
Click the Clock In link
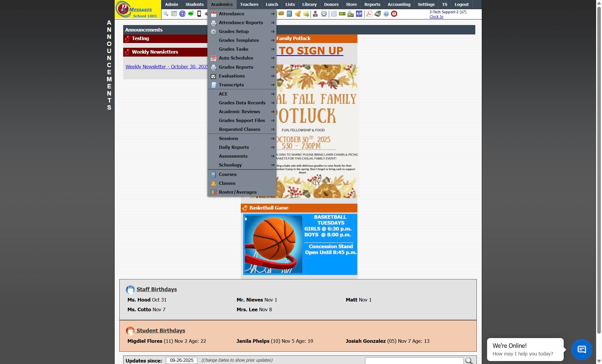(x=436, y=17)
